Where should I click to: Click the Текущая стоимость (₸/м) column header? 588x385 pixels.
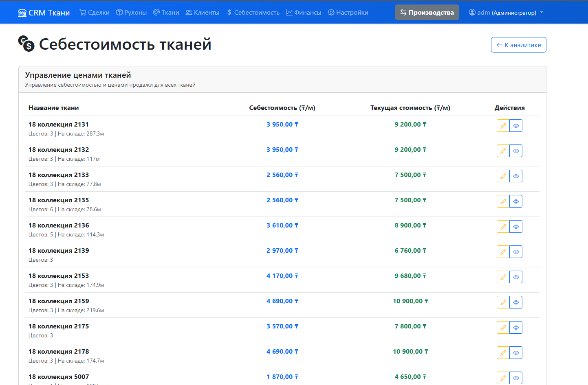(x=410, y=108)
